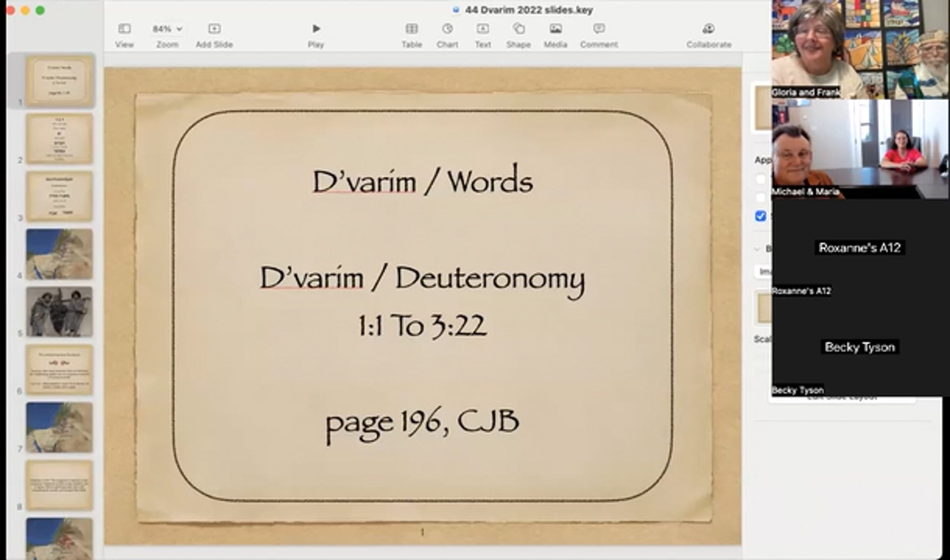This screenshot has height=560, width=950.
Task: Tick the first unchecked Appearance checkbox
Action: point(760,179)
